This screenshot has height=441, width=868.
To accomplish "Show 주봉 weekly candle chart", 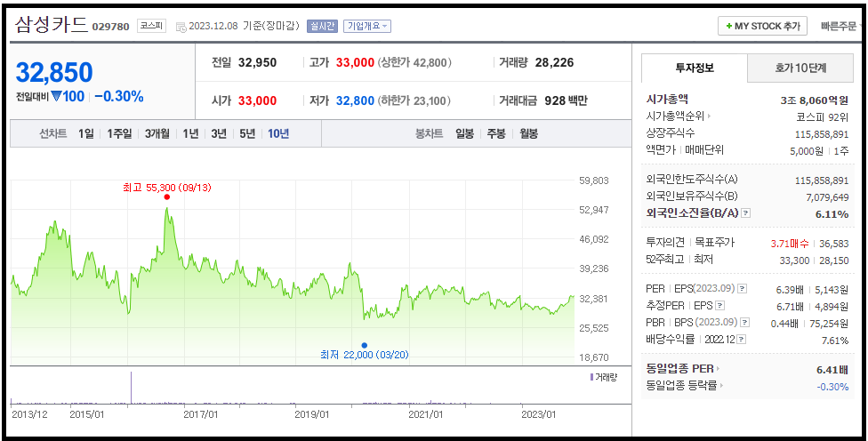I will coord(496,133).
